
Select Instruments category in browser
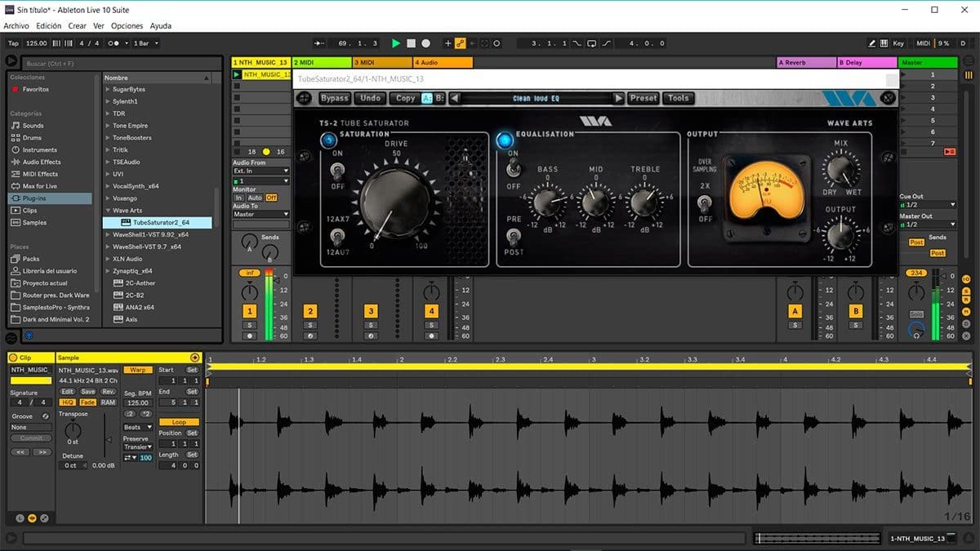[39, 150]
